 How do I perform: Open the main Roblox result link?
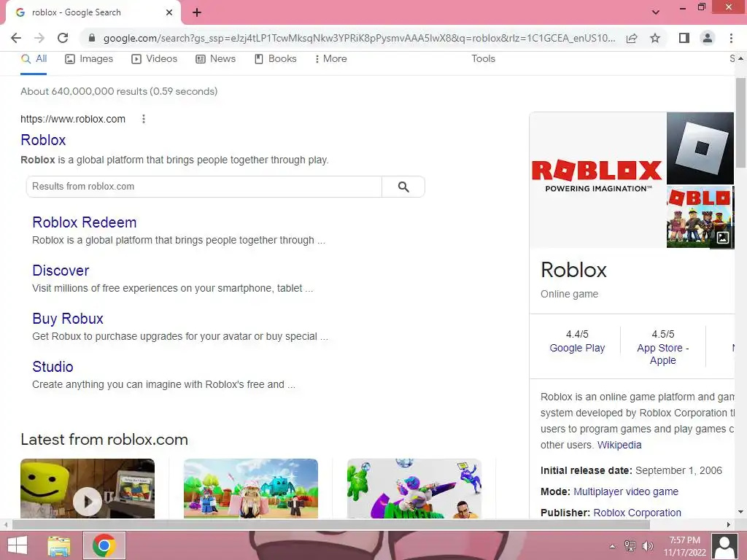point(43,140)
